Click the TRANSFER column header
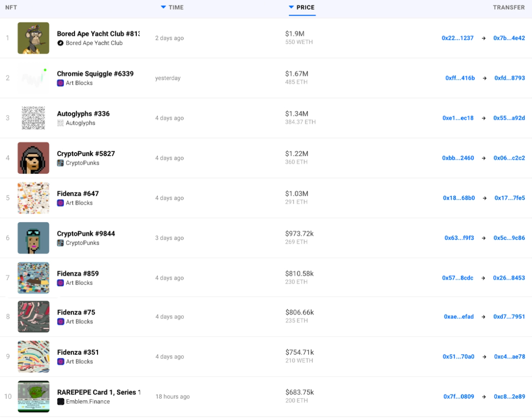 pyautogui.click(x=509, y=8)
